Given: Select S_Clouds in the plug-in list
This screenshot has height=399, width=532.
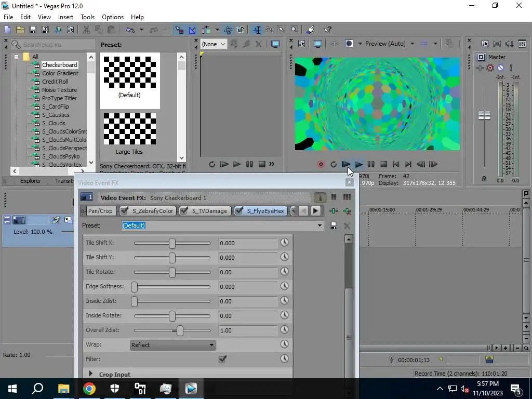Looking at the screenshot, I should 54,123.
